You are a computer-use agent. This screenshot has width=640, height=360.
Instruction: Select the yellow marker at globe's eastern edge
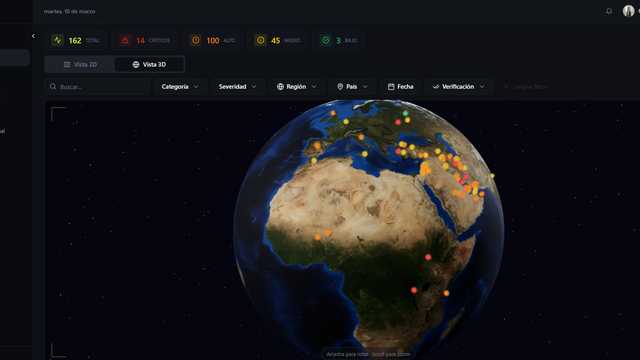(x=492, y=176)
